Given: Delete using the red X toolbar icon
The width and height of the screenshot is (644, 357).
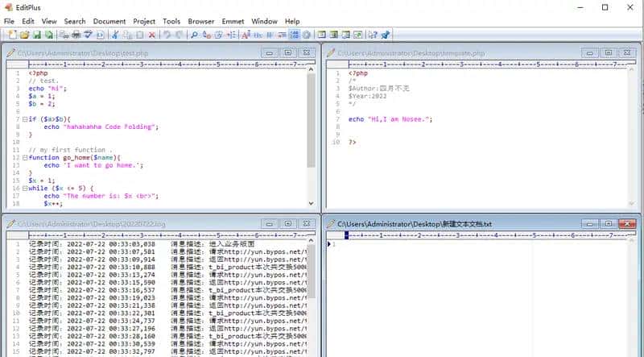Looking at the screenshot, I should (x=152, y=35).
